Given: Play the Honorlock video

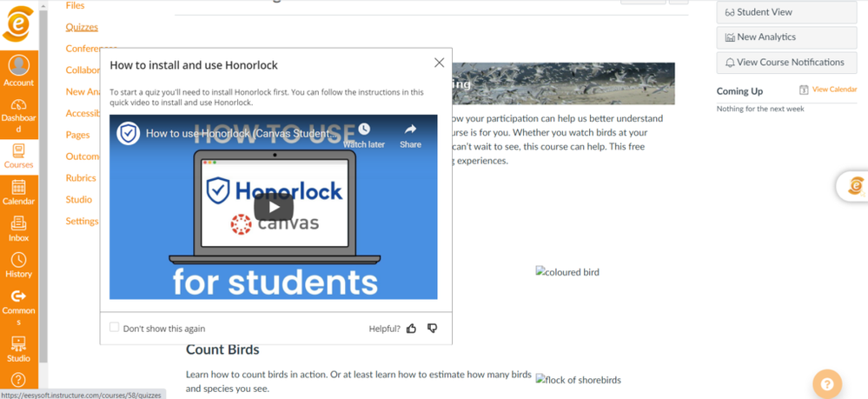Looking at the screenshot, I should coord(273,207).
